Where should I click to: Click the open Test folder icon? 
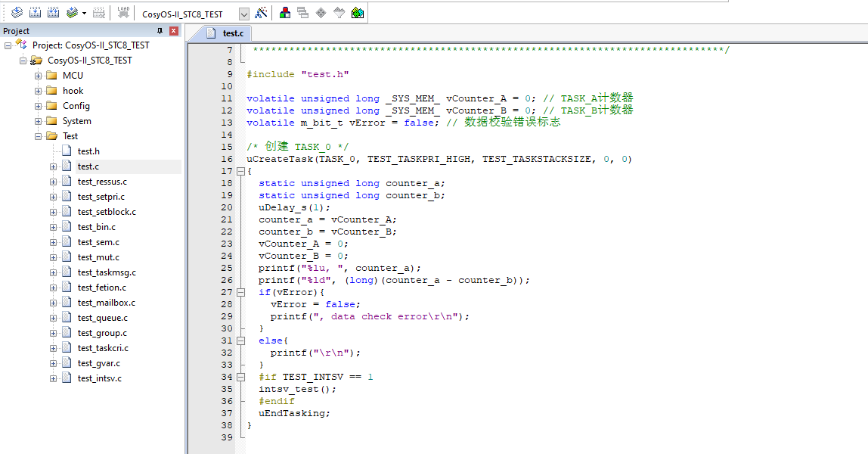point(52,135)
